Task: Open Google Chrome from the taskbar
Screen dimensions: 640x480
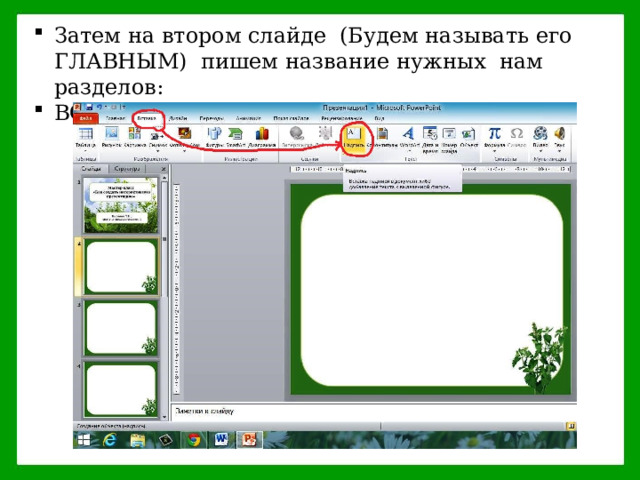Action: pyautogui.click(x=193, y=440)
